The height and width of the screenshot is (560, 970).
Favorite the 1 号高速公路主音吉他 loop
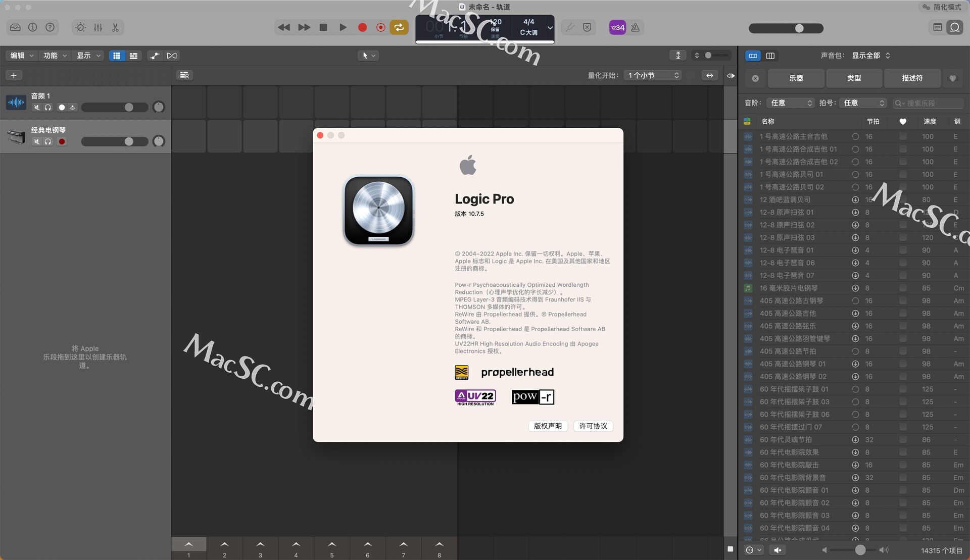coord(903,136)
